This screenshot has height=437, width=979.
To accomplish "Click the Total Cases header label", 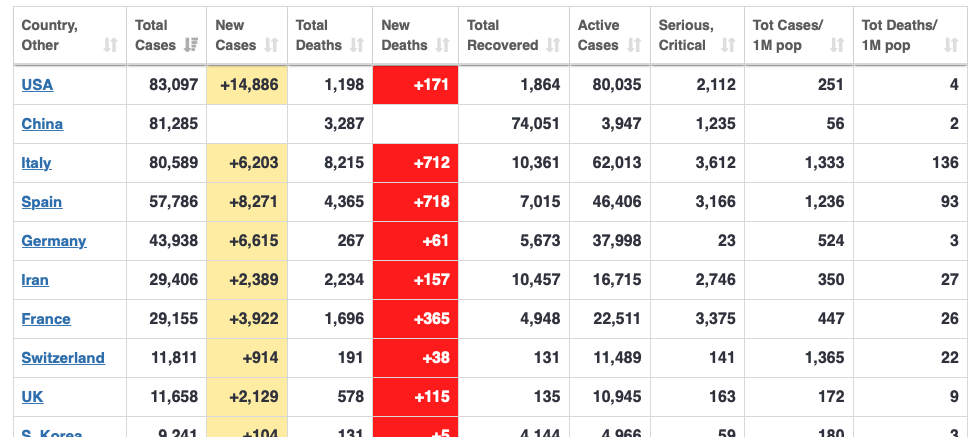I will click(155, 35).
